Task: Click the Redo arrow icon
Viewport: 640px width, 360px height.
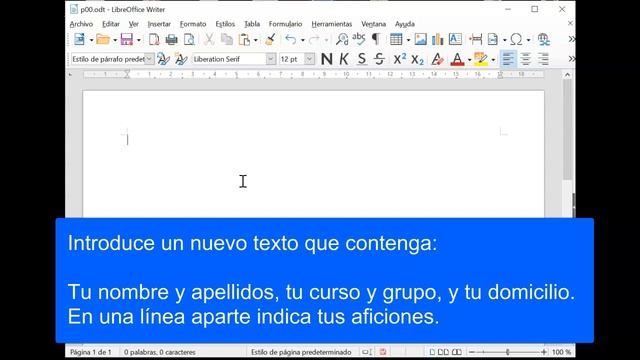Action: (x=314, y=40)
